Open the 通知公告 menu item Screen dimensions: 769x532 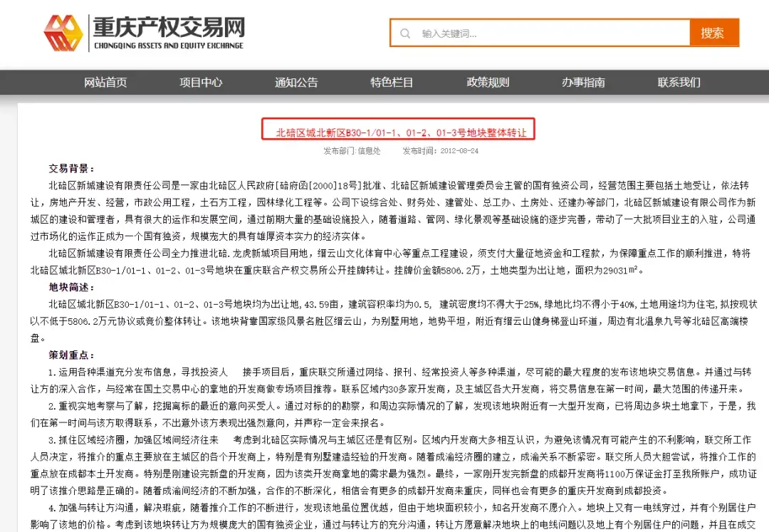pyautogui.click(x=296, y=83)
